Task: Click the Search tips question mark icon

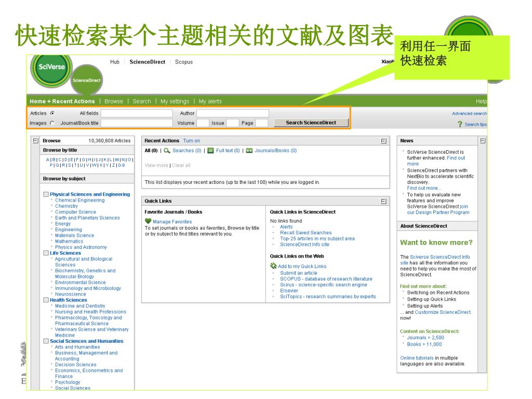Action: pos(460,124)
